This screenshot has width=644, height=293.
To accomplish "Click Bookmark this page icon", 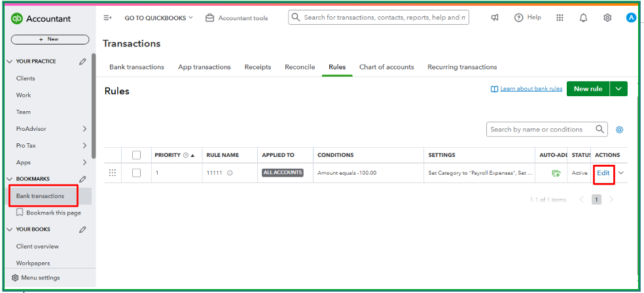I will click(x=19, y=213).
